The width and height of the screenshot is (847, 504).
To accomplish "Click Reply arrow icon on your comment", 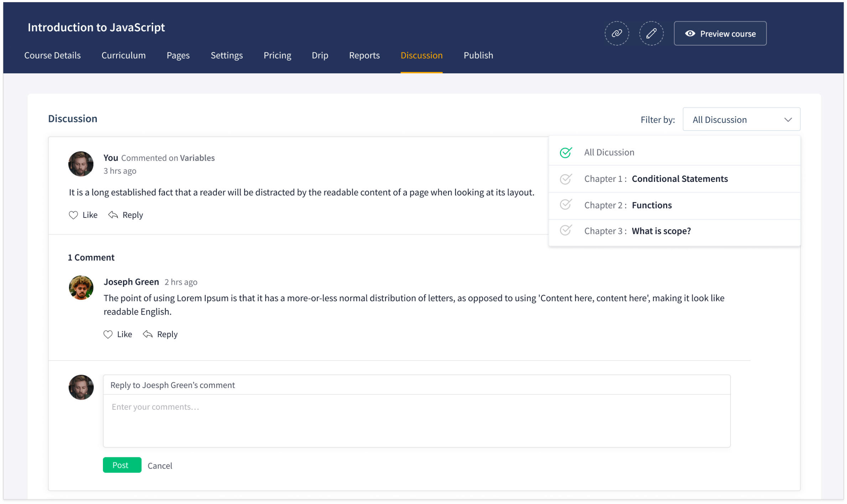I will tap(113, 215).
